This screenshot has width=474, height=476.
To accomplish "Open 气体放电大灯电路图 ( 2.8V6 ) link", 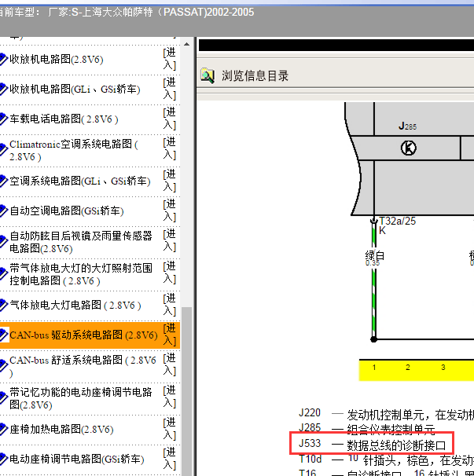I will point(75,305).
